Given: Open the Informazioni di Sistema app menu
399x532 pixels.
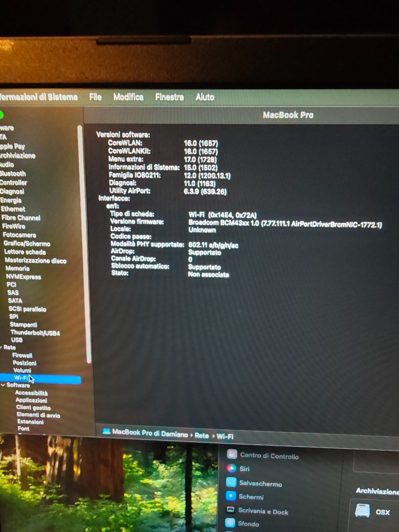Looking at the screenshot, I should [39, 97].
